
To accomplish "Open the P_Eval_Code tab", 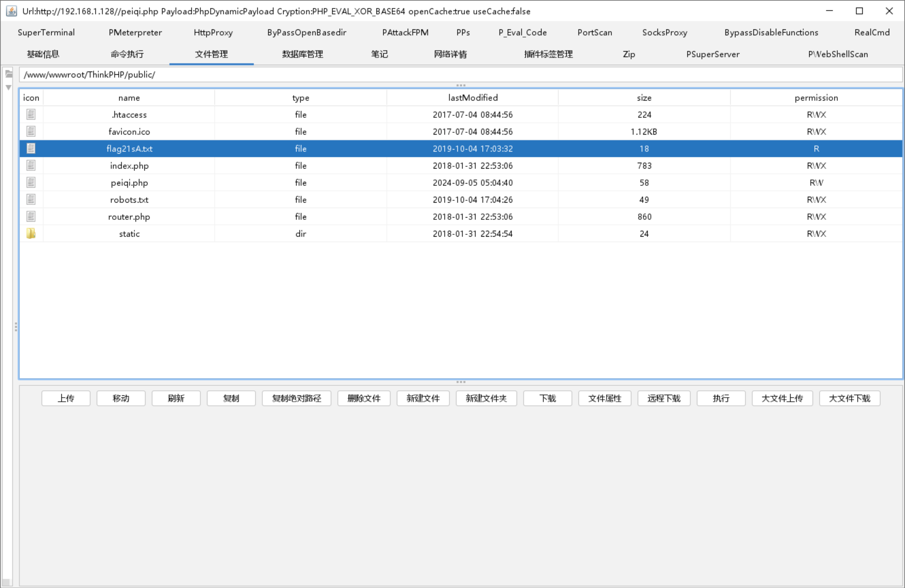I will click(523, 33).
